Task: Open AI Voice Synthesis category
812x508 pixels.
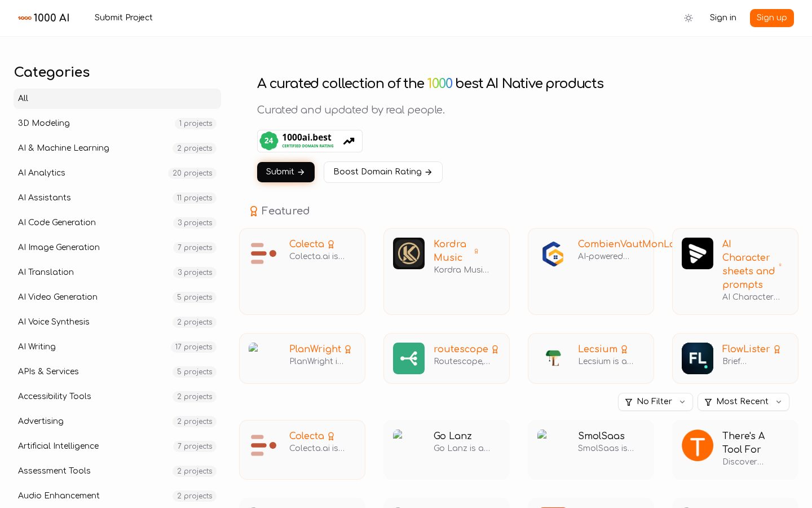Action: [x=117, y=322]
